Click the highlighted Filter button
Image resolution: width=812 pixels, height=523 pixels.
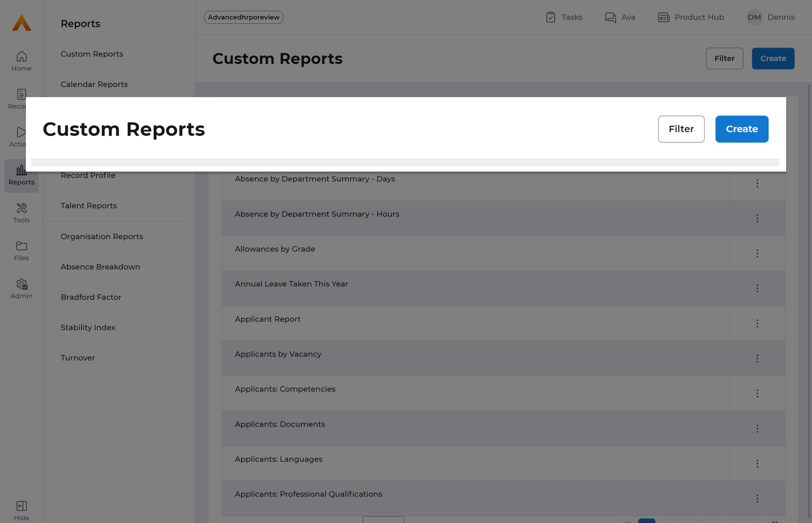pos(681,129)
